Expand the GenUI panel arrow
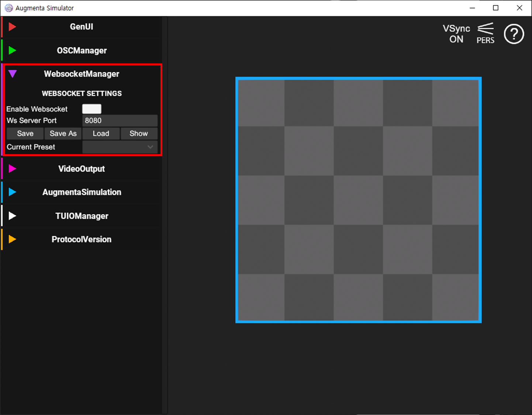Image resolution: width=532 pixels, height=415 pixels. point(12,27)
